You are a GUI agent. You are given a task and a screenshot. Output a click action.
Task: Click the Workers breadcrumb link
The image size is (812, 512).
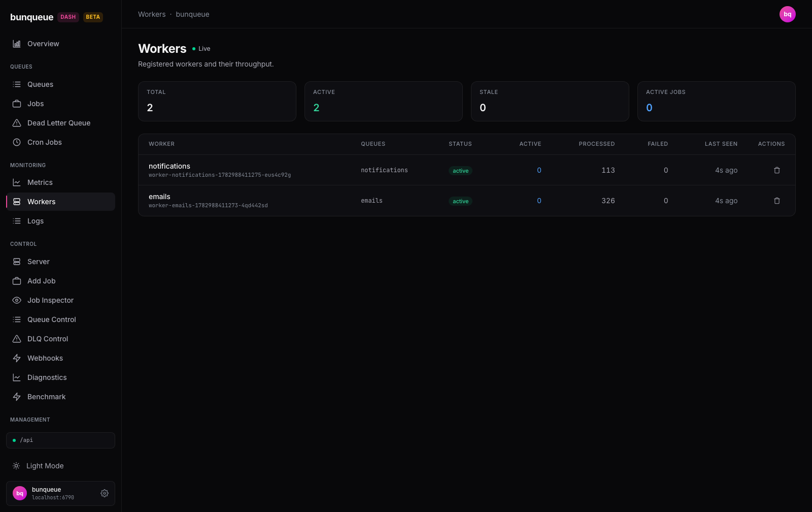tap(152, 14)
